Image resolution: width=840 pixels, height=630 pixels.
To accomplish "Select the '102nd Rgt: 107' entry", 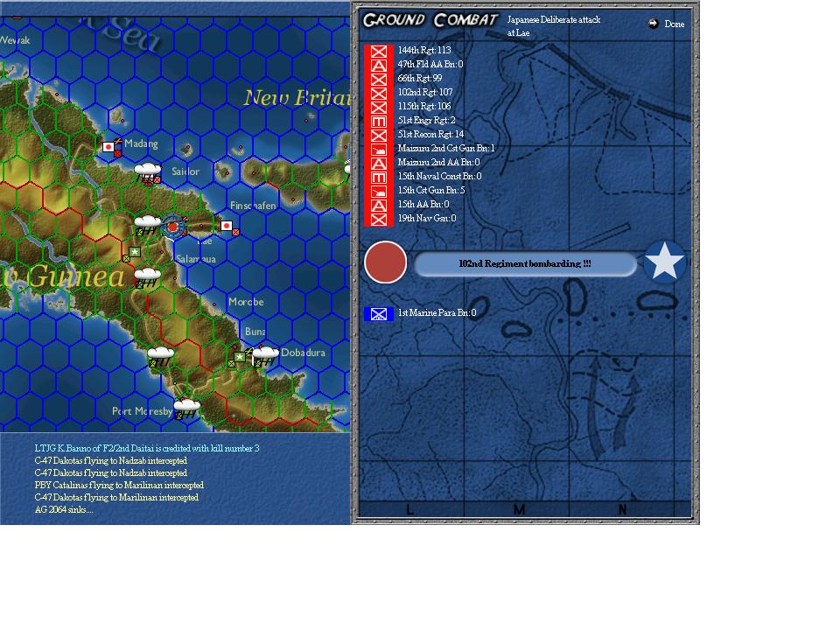I will tap(425, 92).
